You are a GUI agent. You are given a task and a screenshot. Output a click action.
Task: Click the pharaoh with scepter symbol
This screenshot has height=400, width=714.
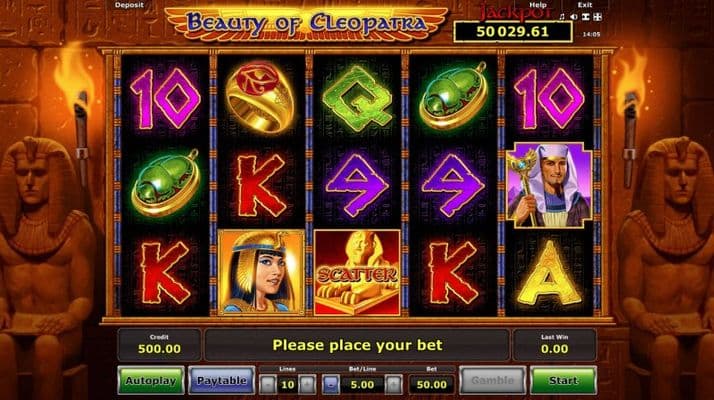point(549,185)
